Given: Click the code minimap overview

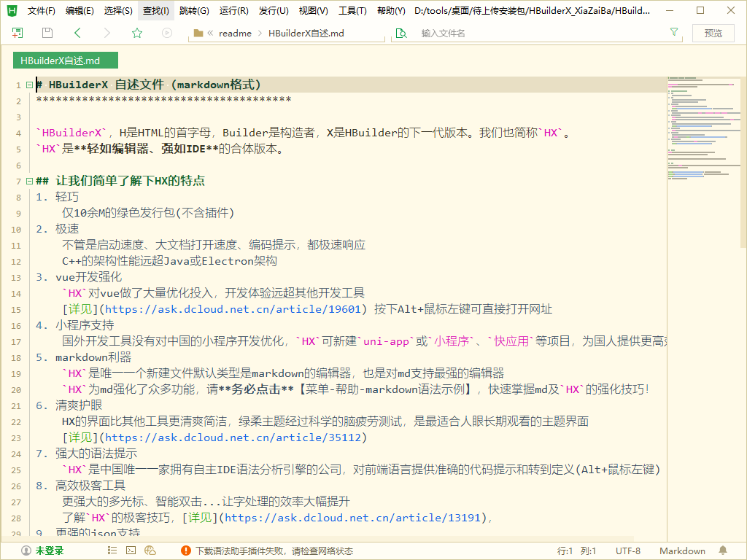Looking at the screenshot, I should 704,128.
